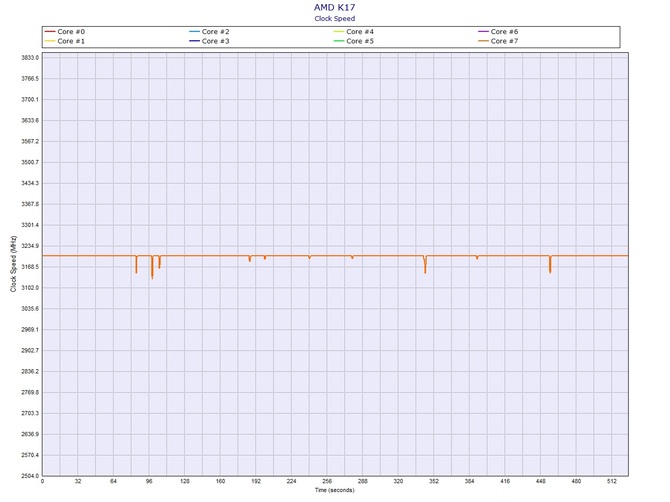Click the red Core #0 line swatch

pyautogui.click(x=50, y=32)
